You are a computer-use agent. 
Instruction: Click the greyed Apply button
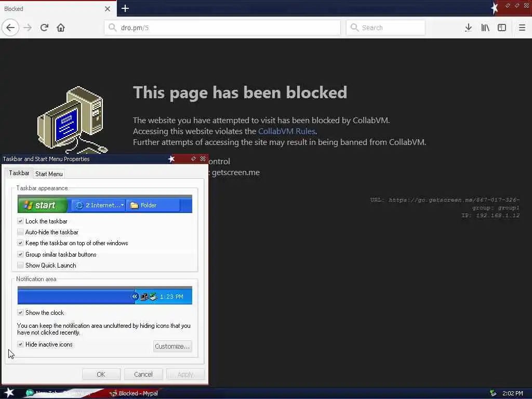(x=185, y=374)
